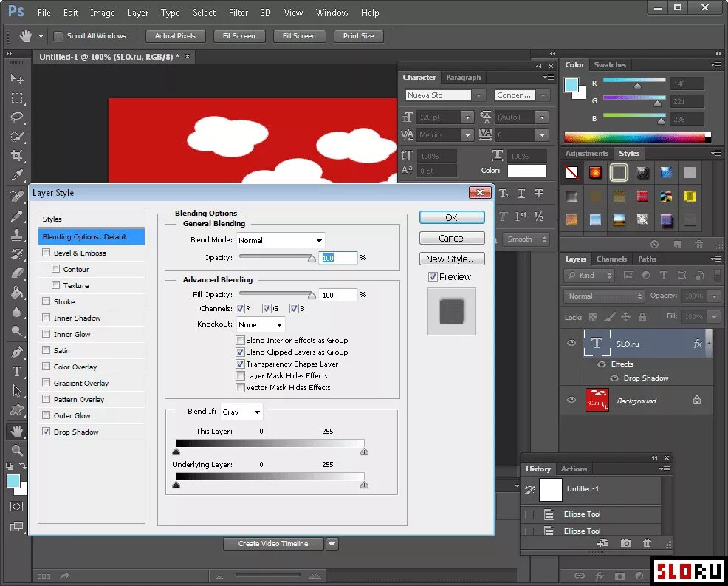Delete current state in History panel
This screenshot has width=728, height=586.
(647, 543)
